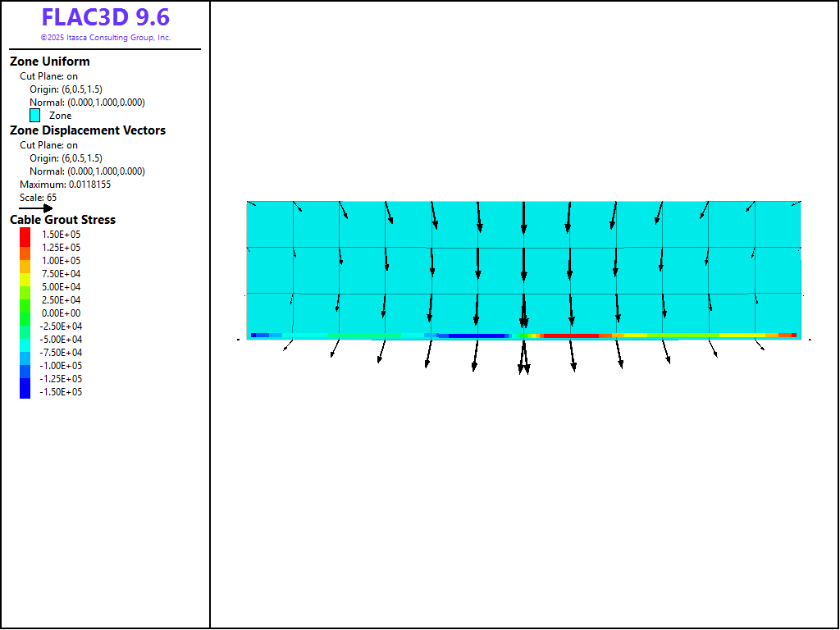Click the red 1.50E+05 legend color
The height and width of the screenshot is (630, 840).
25,234
